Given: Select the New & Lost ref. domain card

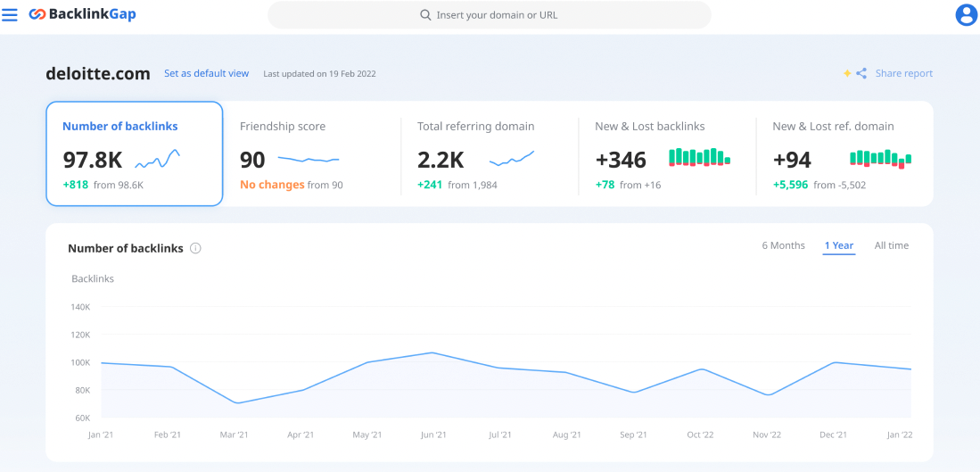Looking at the screenshot, I should click(844, 153).
